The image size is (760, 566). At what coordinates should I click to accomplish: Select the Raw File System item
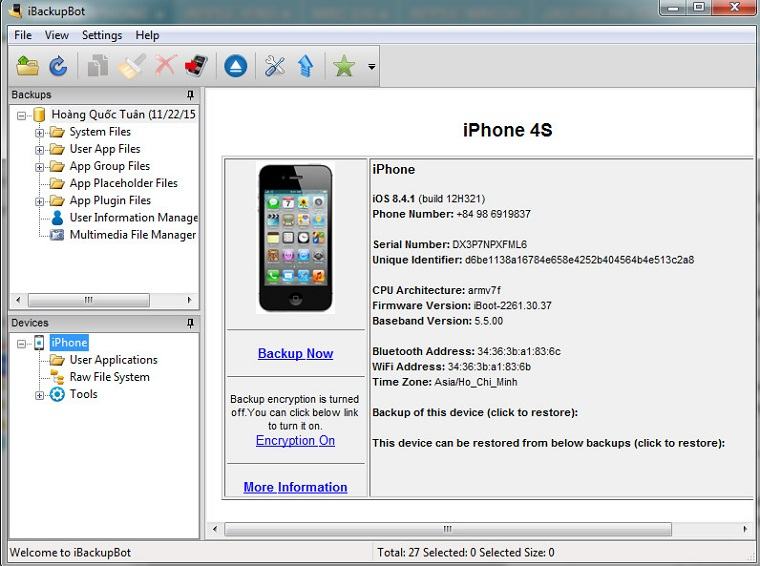click(x=110, y=377)
